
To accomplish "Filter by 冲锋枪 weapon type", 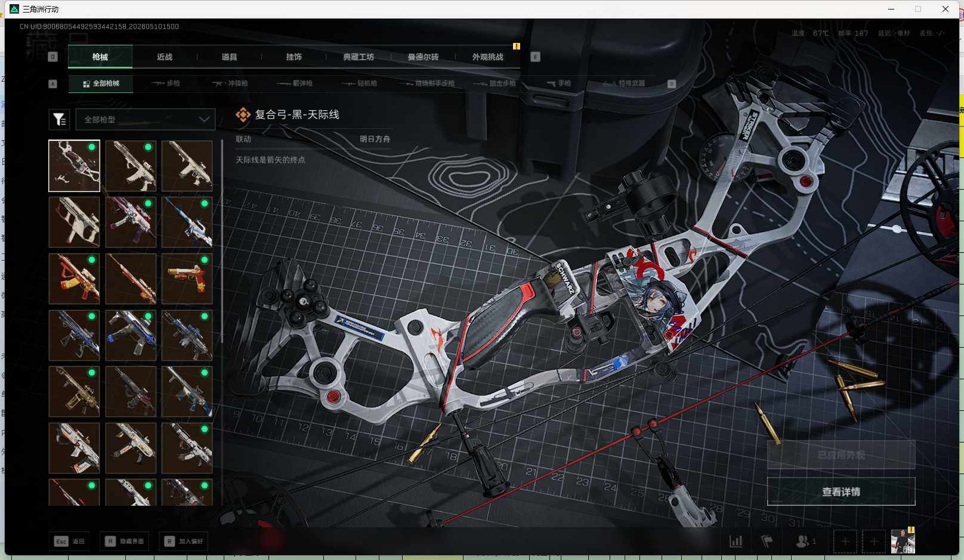I will tap(230, 83).
